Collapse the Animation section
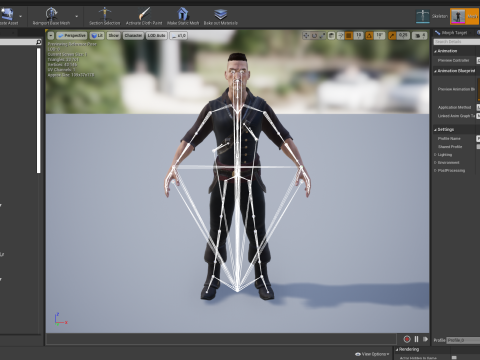The image size is (480, 360). pos(435,51)
